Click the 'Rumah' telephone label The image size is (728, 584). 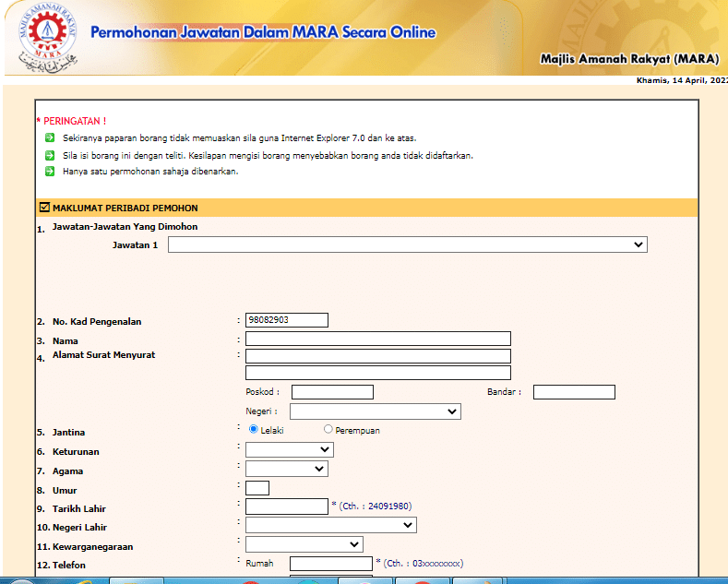click(259, 564)
